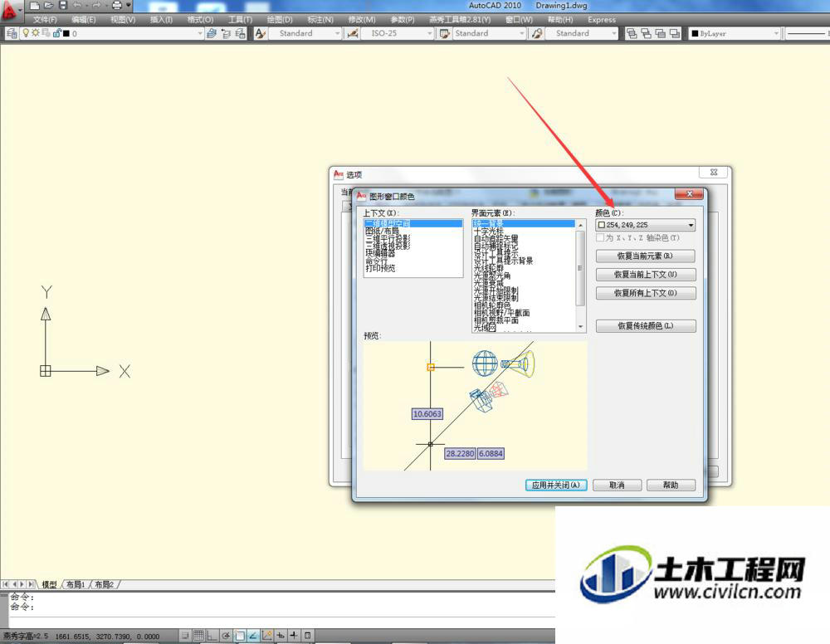This screenshot has height=644, width=830.
Task: Open the Table Style icon
Action: [444, 33]
